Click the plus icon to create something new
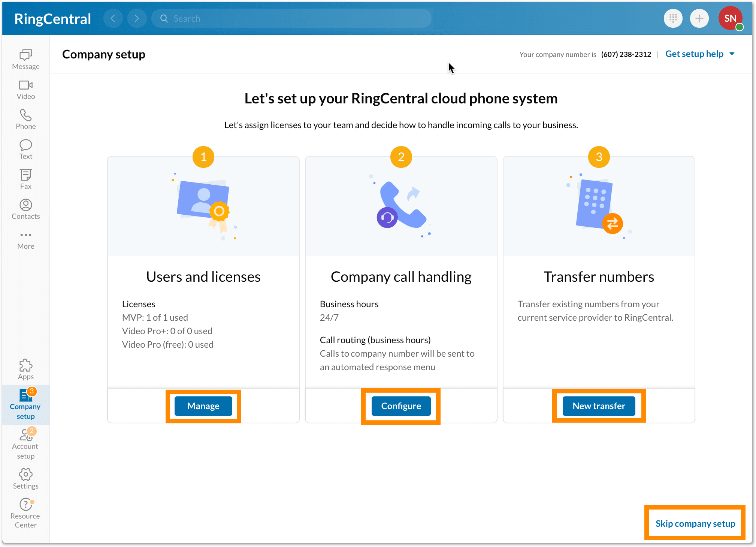Viewport: 756px width, 547px height. (x=699, y=18)
